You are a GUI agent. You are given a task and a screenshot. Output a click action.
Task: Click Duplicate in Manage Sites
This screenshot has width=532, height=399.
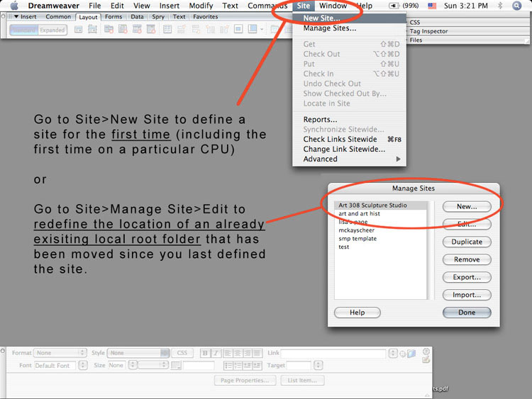click(467, 242)
